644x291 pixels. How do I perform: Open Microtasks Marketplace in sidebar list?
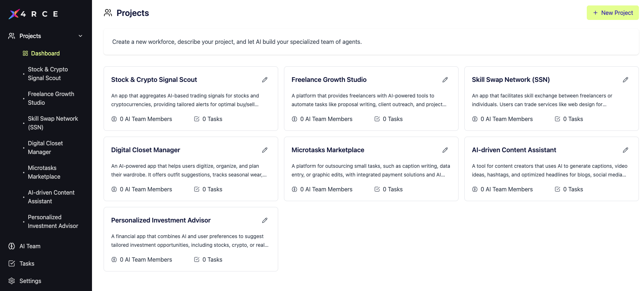coord(44,172)
